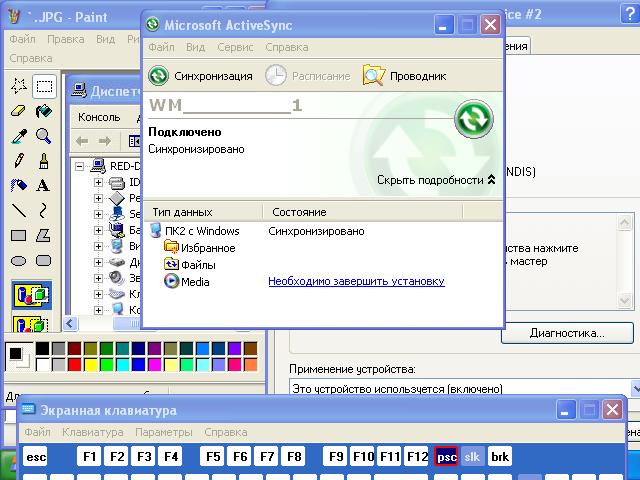Click the Синхронизация sync toolbar button
This screenshot has height=480, width=640.
[200, 76]
